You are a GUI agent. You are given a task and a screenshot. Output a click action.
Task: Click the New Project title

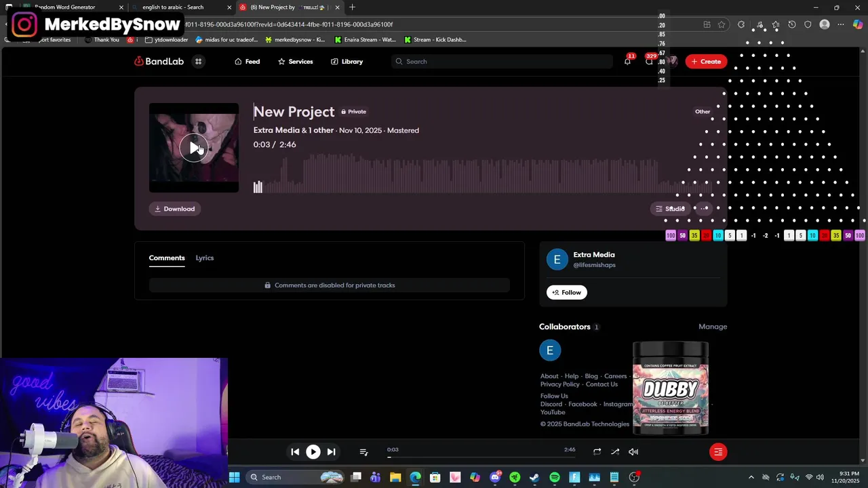point(294,111)
